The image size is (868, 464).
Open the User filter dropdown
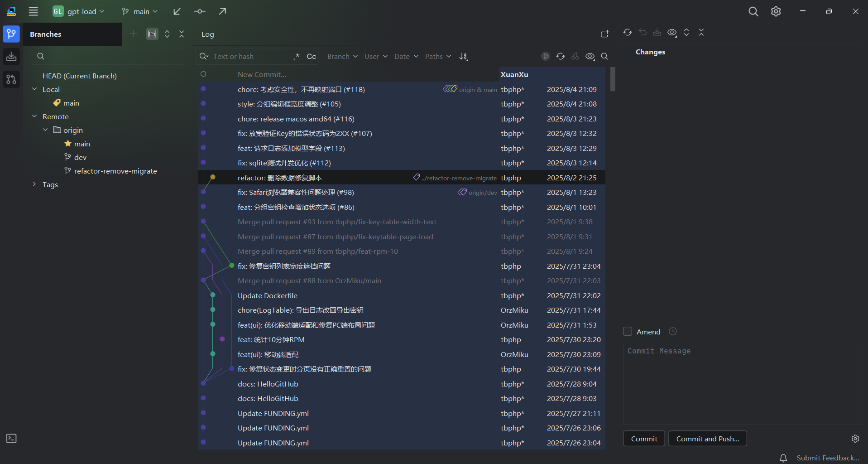point(376,56)
